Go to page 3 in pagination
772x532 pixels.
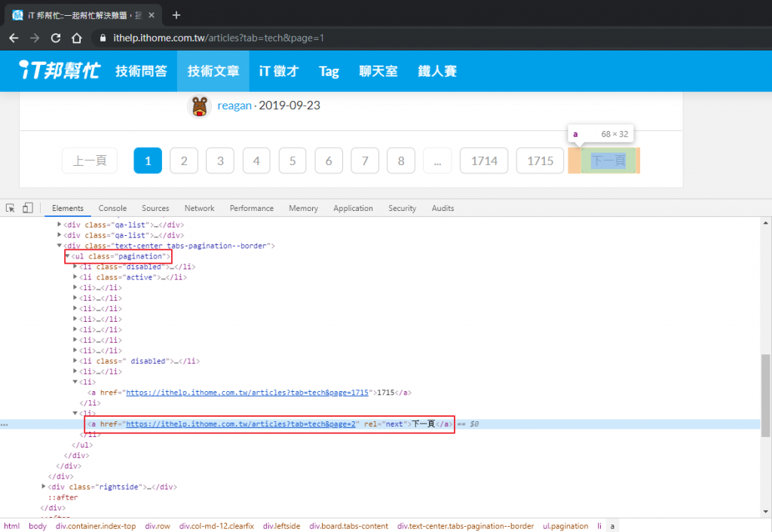[x=220, y=161]
